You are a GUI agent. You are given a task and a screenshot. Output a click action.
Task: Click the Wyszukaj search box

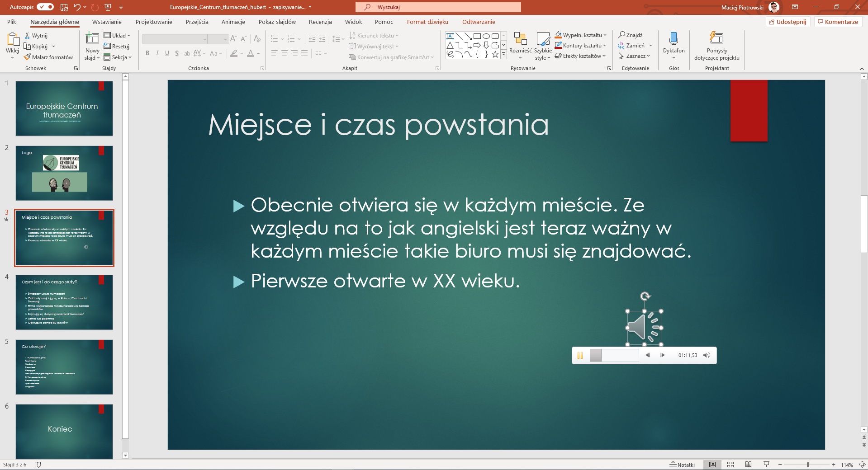pos(438,7)
